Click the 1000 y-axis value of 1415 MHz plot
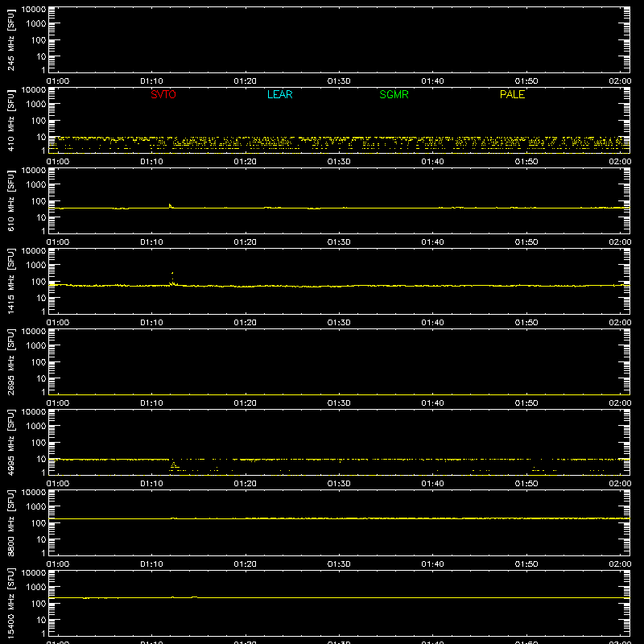The width and height of the screenshot is (644, 644). pyautogui.click(x=36, y=266)
